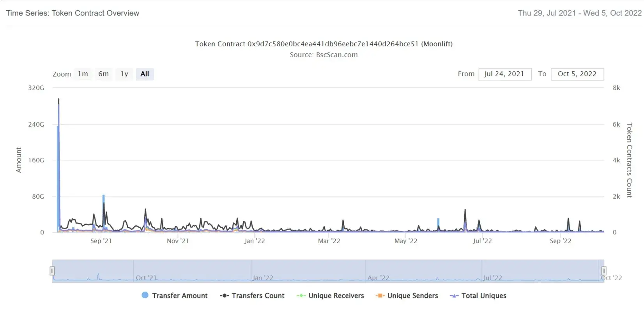Click the Mar '22 x-axis label
644x317 pixels.
(x=329, y=241)
